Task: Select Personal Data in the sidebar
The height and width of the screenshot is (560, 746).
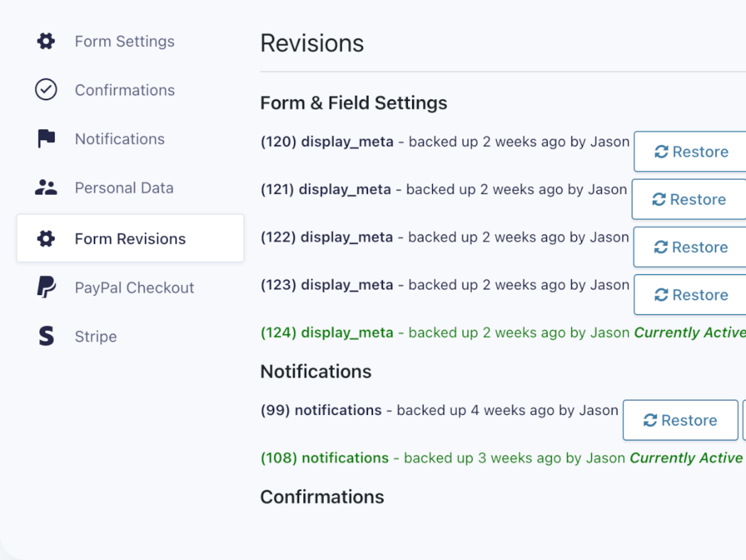Action: pyautogui.click(x=124, y=188)
